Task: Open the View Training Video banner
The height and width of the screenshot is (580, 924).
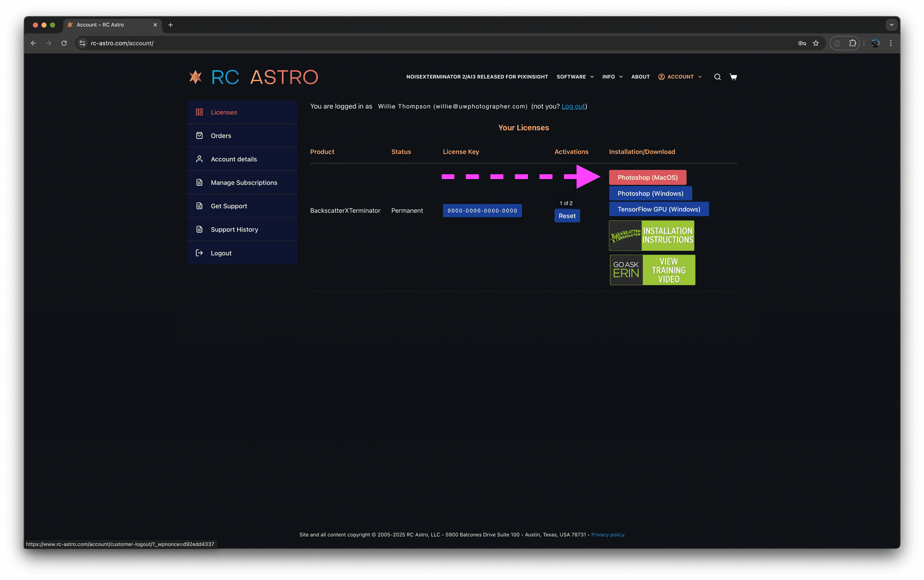Action: tap(652, 270)
